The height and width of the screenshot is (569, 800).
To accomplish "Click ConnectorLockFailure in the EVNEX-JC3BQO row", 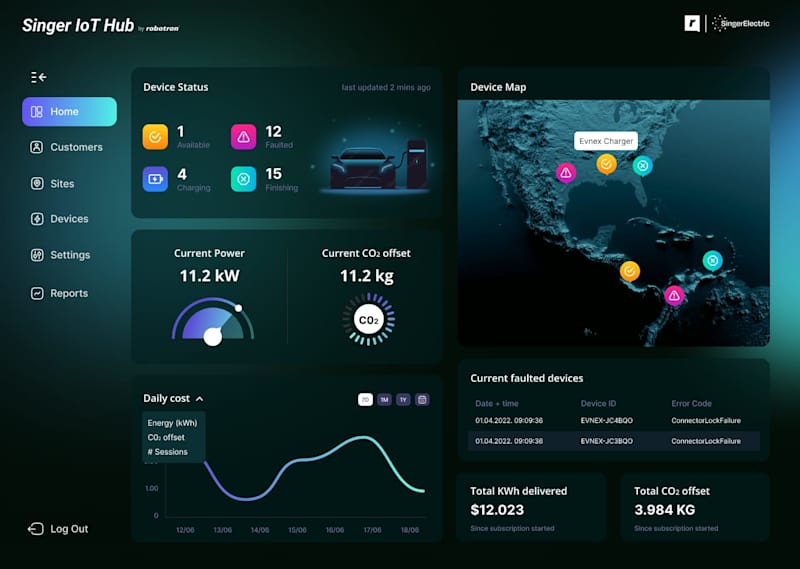I will tap(706, 441).
